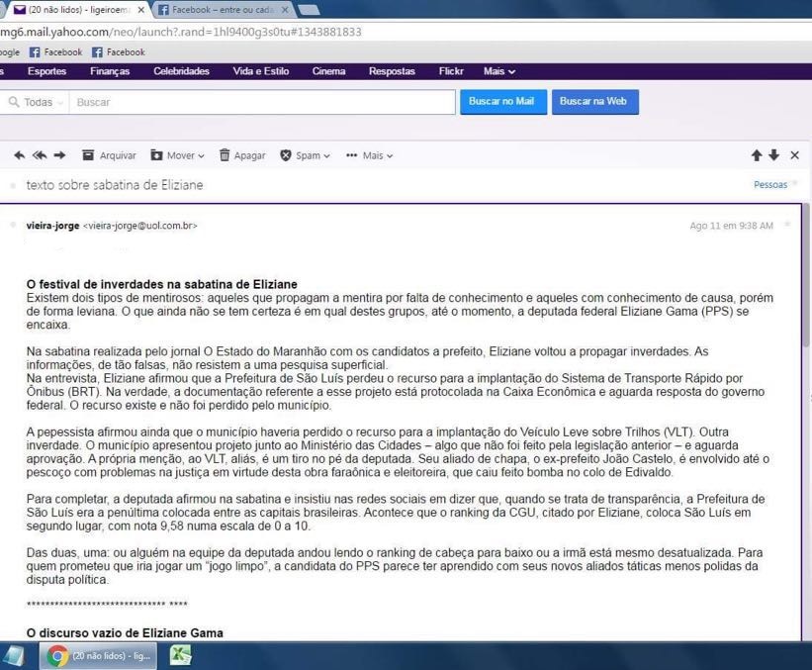Go to previous message with up arrow
Viewport: 812px width, 670px height.
(757, 155)
